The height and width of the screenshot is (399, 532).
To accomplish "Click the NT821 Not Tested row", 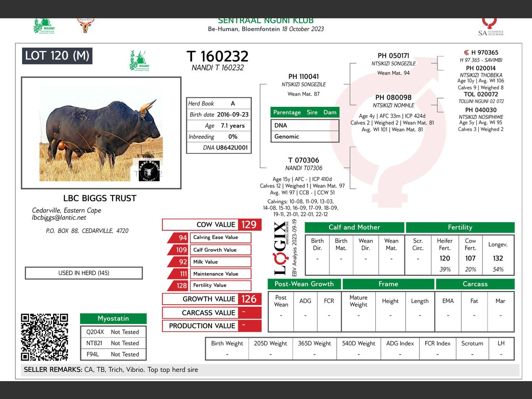I will (x=113, y=343).
